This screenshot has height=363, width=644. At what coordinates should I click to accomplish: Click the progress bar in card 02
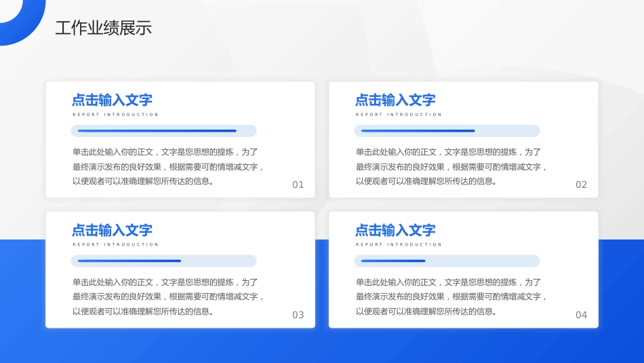(x=447, y=131)
